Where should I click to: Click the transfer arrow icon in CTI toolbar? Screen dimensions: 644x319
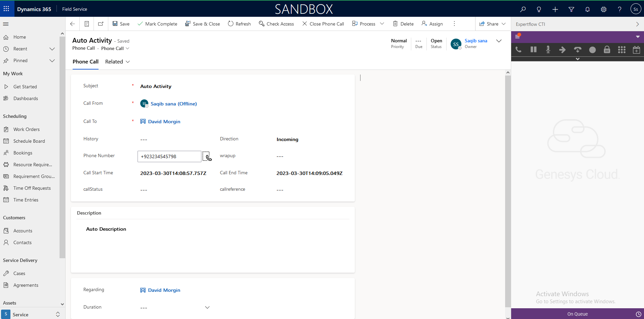pyautogui.click(x=562, y=50)
